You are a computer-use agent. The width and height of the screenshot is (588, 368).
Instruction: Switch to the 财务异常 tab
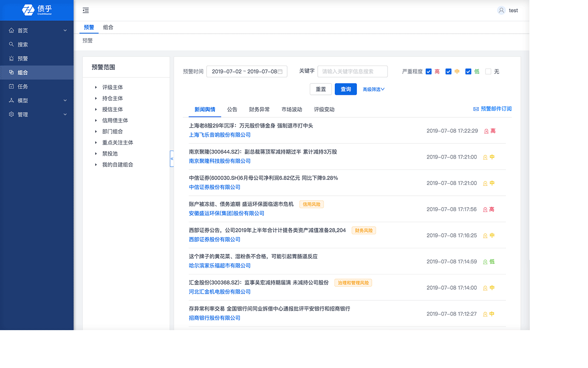click(x=259, y=109)
